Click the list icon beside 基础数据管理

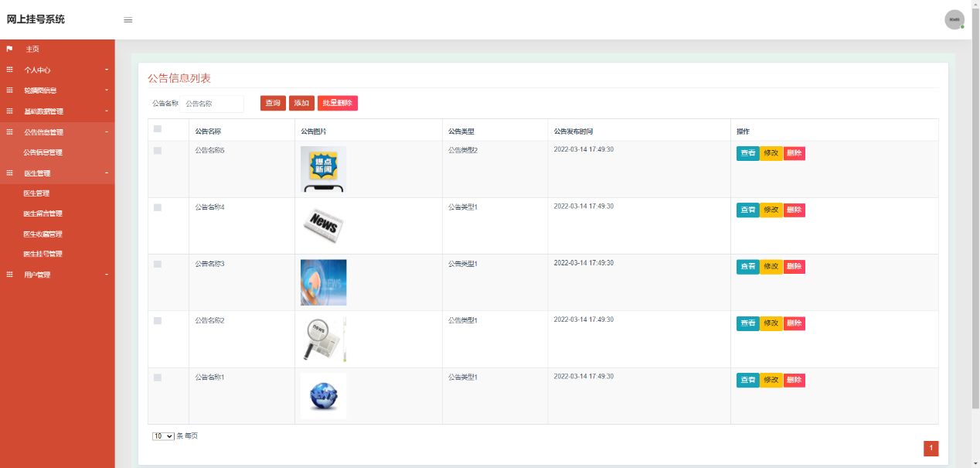(x=9, y=111)
